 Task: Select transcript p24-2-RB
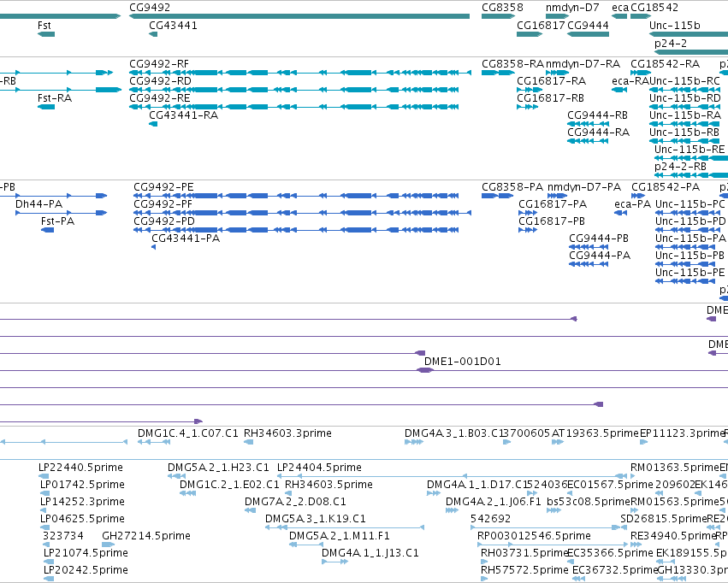pyautogui.click(x=680, y=167)
